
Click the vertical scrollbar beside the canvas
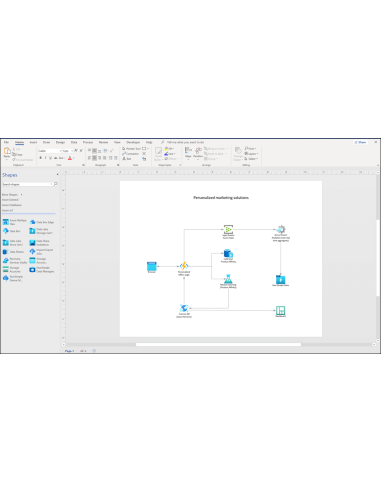coord(378,258)
